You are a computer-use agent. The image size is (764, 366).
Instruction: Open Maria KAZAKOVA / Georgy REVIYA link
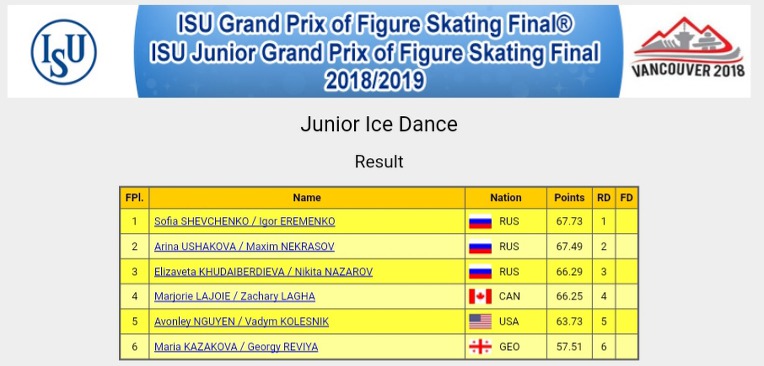(x=236, y=347)
